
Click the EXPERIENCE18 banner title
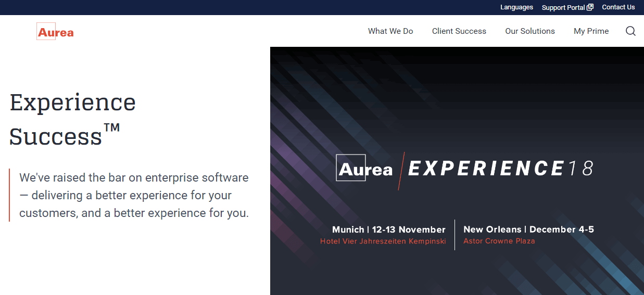coord(500,169)
